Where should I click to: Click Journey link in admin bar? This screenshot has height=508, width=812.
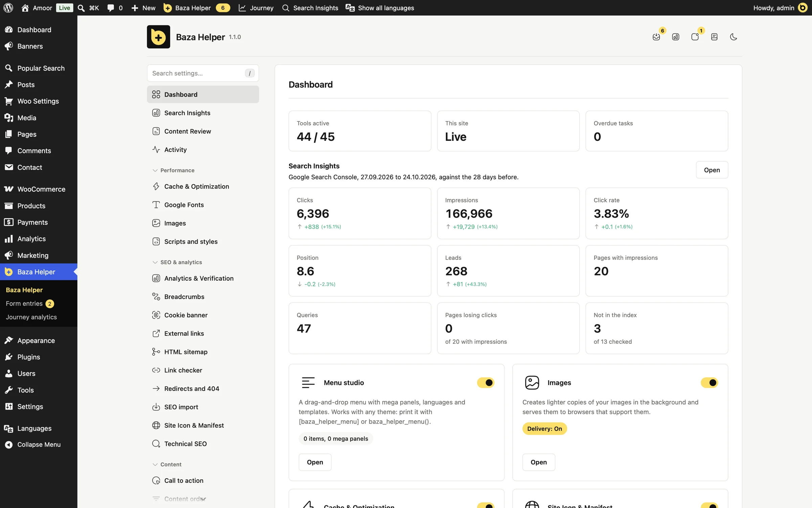click(256, 8)
